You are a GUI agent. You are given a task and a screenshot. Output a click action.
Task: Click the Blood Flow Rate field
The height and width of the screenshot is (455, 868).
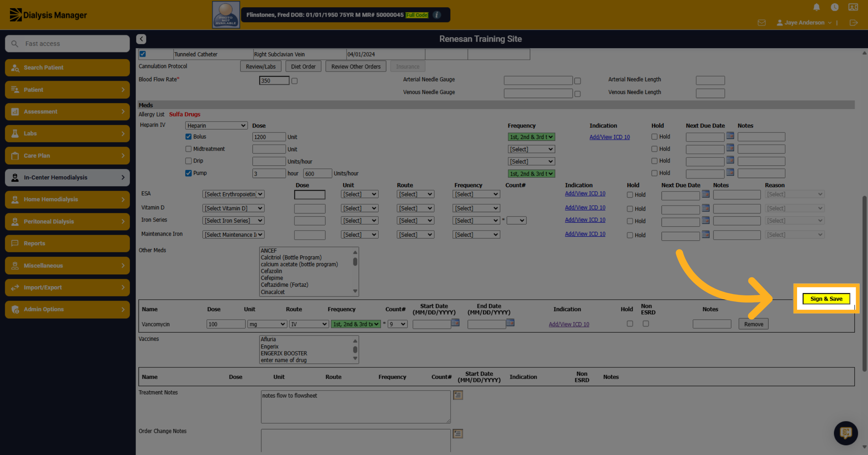coord(274,80)
